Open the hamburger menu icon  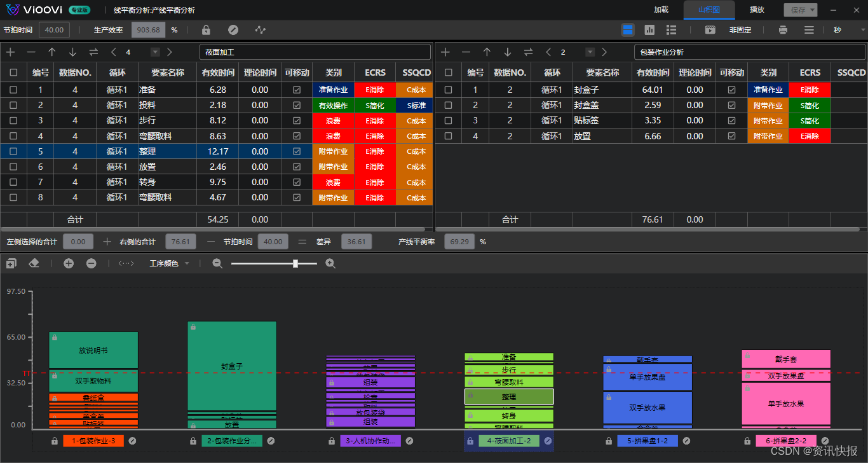pos(809,30)
